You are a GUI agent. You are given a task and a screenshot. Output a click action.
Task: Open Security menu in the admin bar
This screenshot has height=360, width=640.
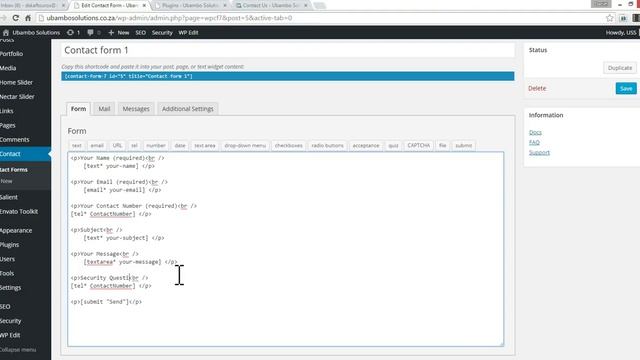(x=162, y=32)
